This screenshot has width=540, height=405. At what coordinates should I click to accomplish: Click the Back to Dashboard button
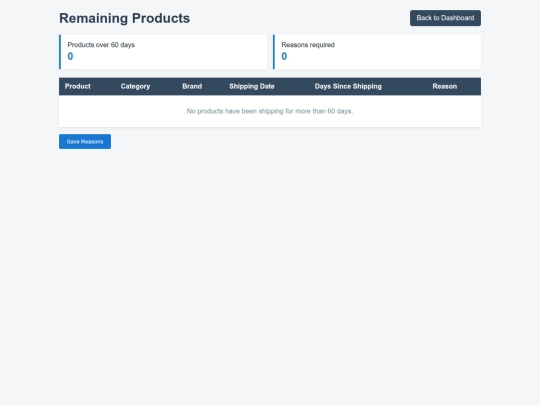point(445,18)
